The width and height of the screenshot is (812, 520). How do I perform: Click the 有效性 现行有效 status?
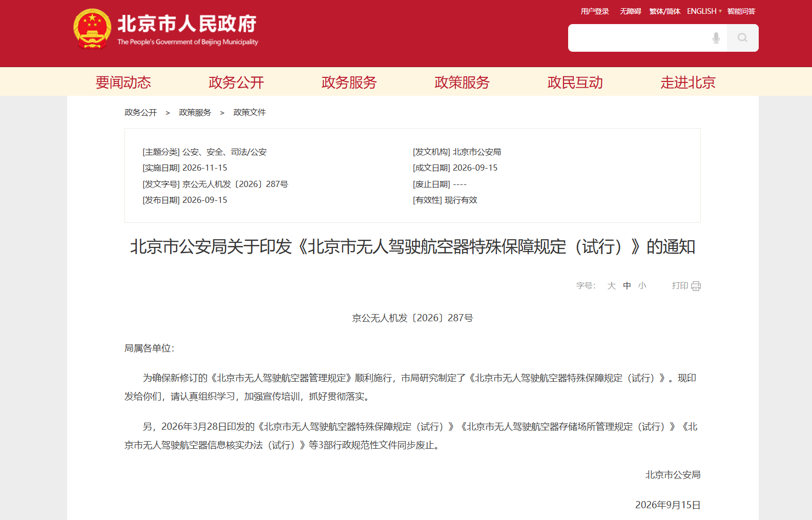click(x=445, y=200)
